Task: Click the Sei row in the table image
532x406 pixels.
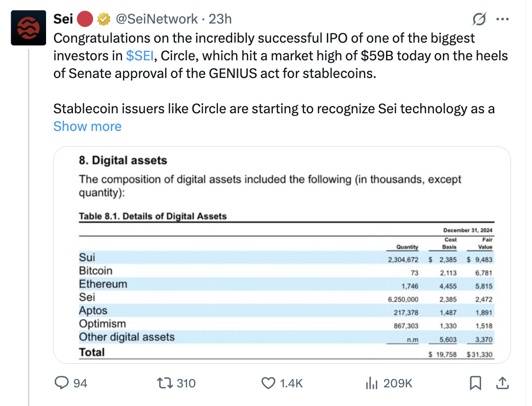Action: pos(87,297)
